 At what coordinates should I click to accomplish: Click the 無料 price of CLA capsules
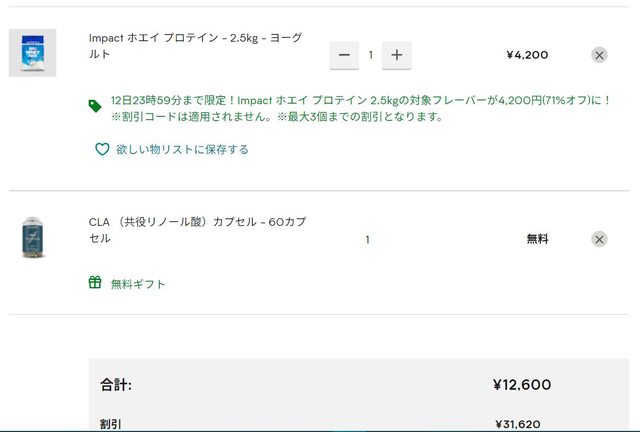click(538, 239)
